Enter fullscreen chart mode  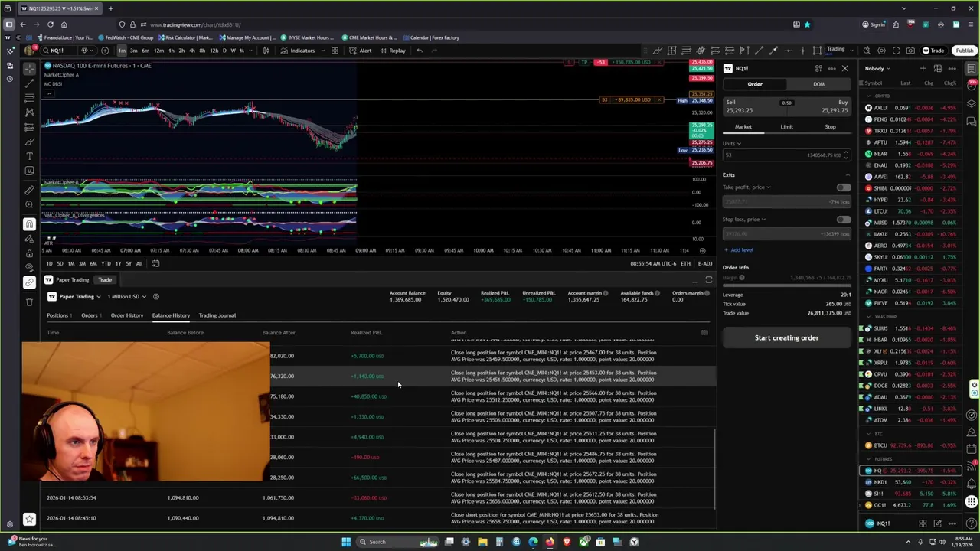[896, 51]
